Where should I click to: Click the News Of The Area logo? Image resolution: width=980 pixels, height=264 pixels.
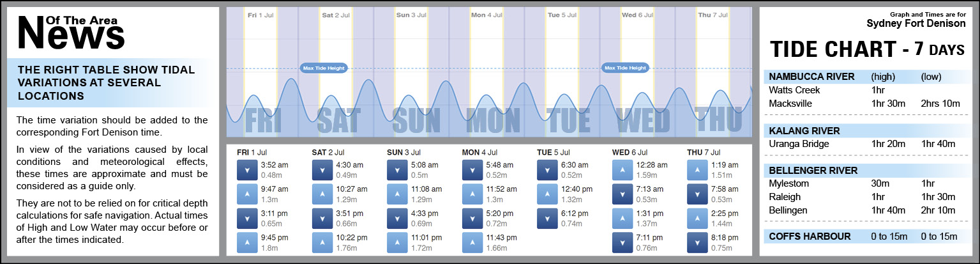[x=70, y=31]
